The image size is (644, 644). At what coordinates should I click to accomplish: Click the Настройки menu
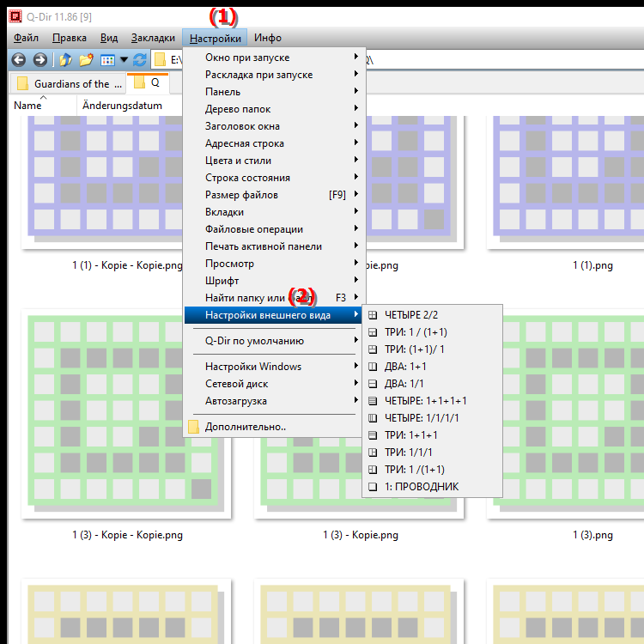215,38
